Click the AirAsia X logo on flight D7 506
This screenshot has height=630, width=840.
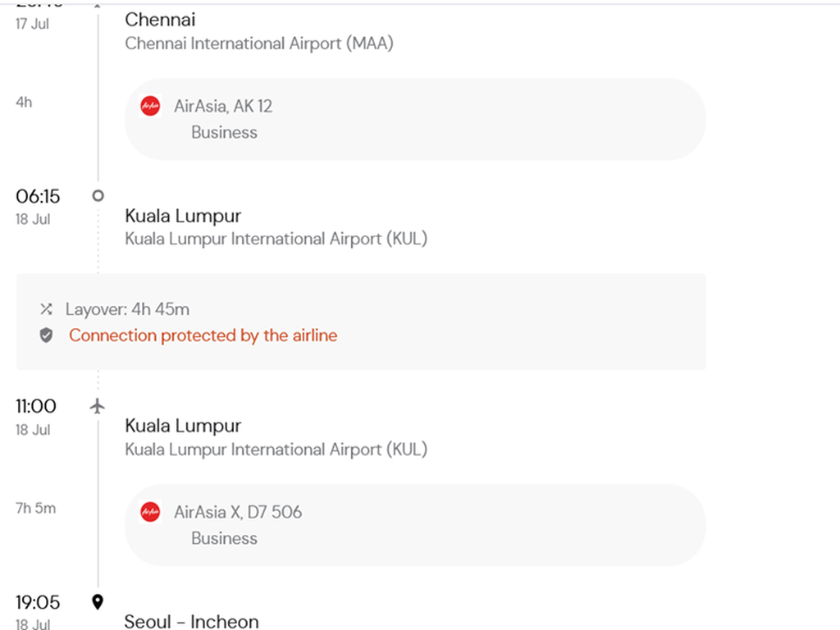tap(149, 512)
